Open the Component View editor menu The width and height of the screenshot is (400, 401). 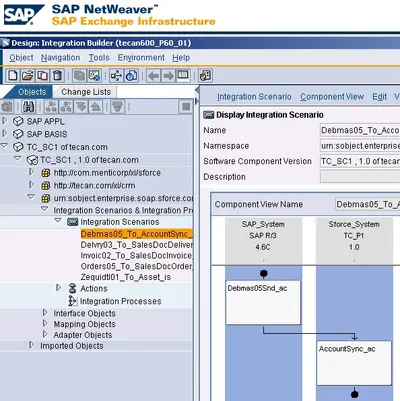pos(332,97)
